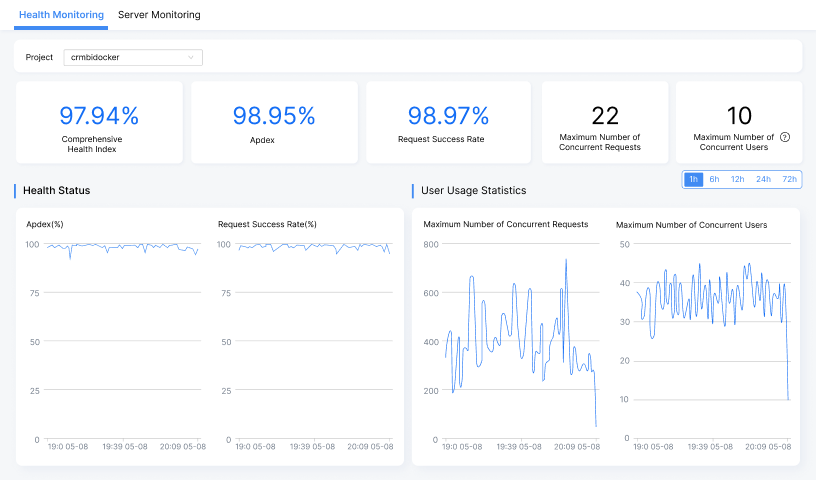The width and height of the screenshot is (816, 480).
Task: Click the help icon beside Concurrent Users
Action: (785, 137)
